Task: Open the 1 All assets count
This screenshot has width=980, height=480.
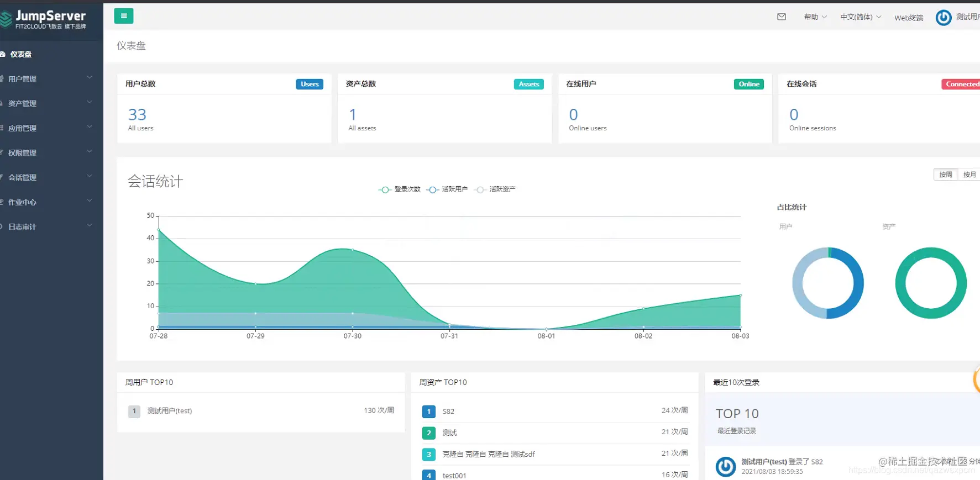Action: pos(353,114)
